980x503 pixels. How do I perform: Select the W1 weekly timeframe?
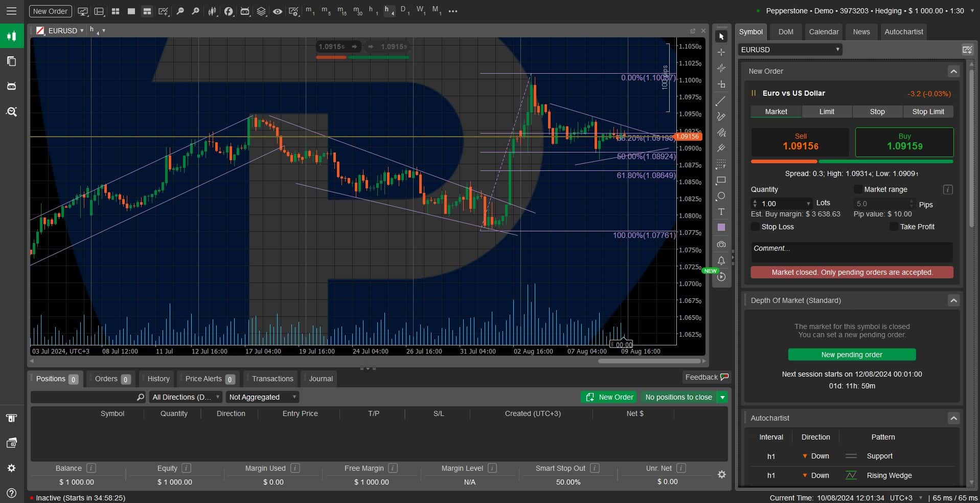(421, 11)
